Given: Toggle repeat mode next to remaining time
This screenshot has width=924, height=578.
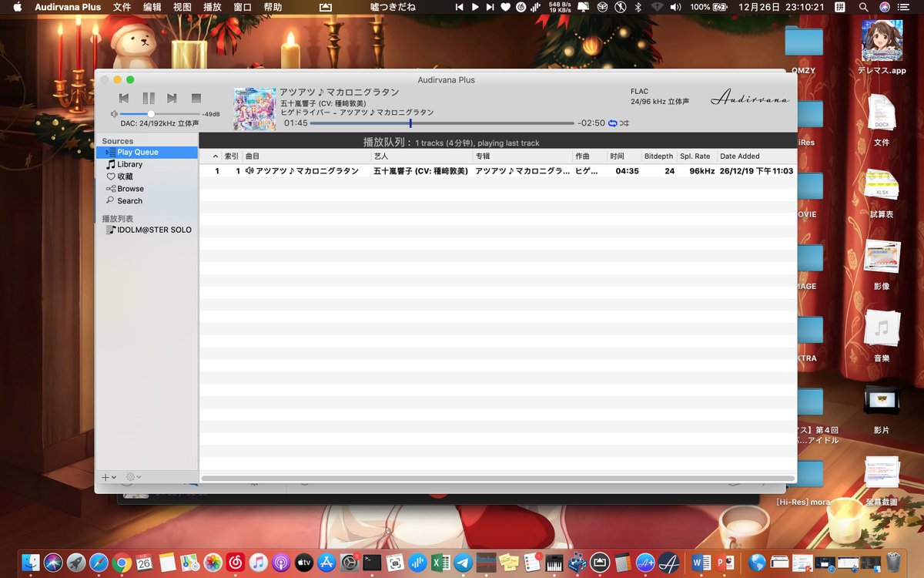Looking at the screenshot, I should pyautogui.click(x=613, y=123).
